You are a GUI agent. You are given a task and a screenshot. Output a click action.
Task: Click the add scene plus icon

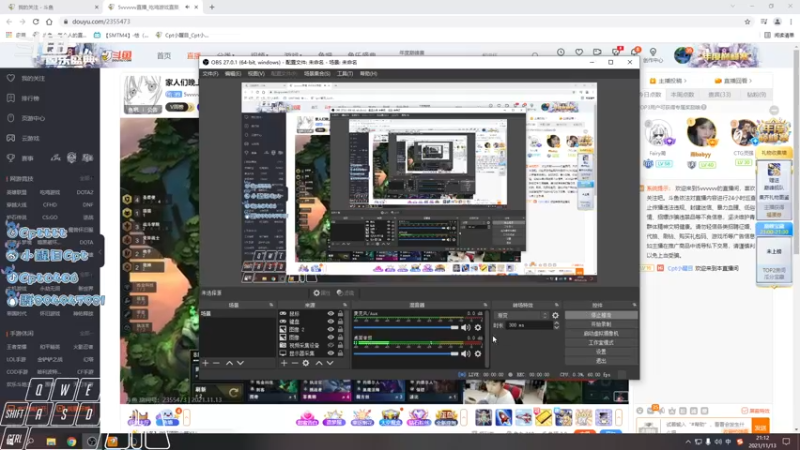206,363
